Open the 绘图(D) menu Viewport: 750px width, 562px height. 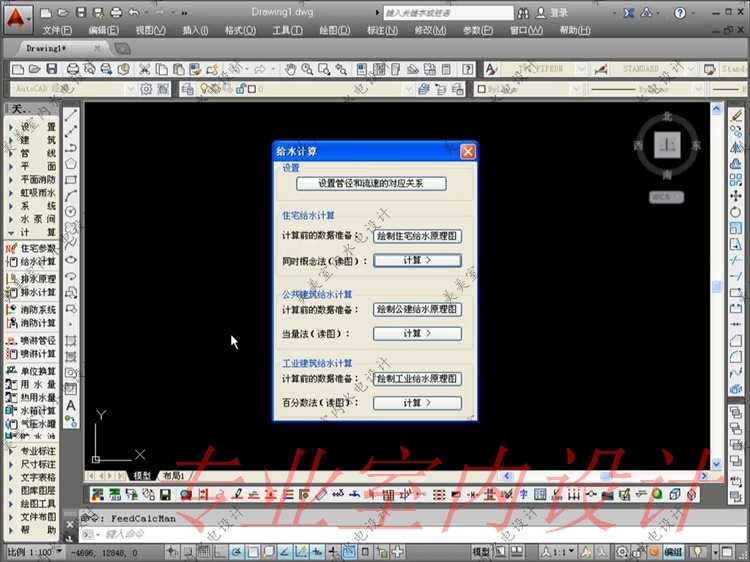[x=334, y=31]
